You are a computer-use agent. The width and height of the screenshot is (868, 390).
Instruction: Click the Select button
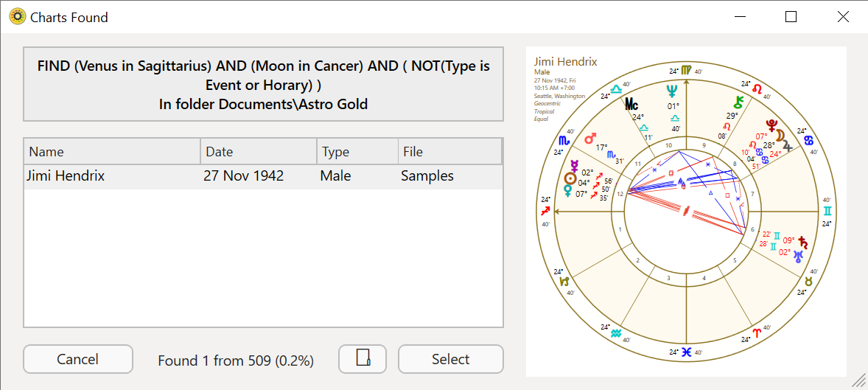pyautogui.click(x=451, y=359)
